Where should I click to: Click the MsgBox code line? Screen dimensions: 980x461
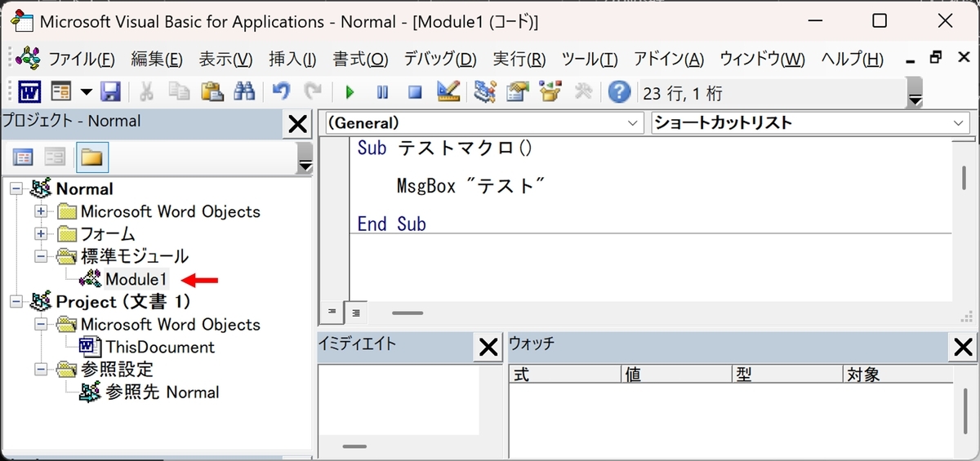coord(470,186)
